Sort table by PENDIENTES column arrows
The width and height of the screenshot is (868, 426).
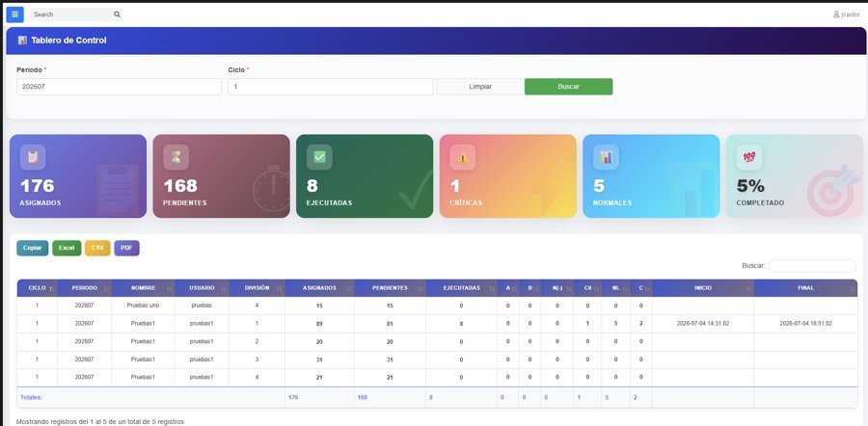click(x=420, y=288)
